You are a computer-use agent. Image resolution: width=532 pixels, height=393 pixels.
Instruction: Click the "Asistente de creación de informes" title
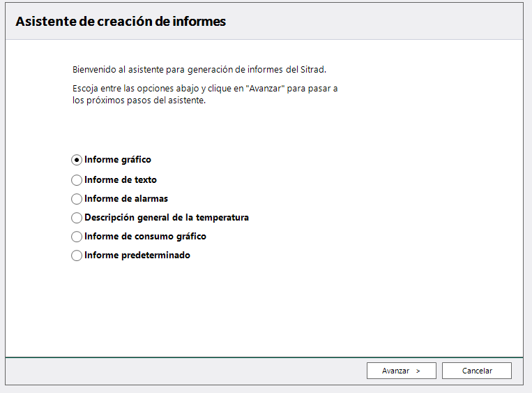coord(121,22)
